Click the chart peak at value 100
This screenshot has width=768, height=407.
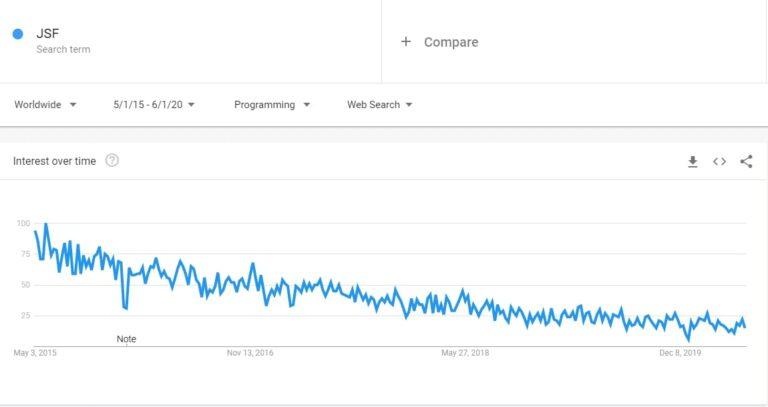pyautogui.click(x=46, y=224)
